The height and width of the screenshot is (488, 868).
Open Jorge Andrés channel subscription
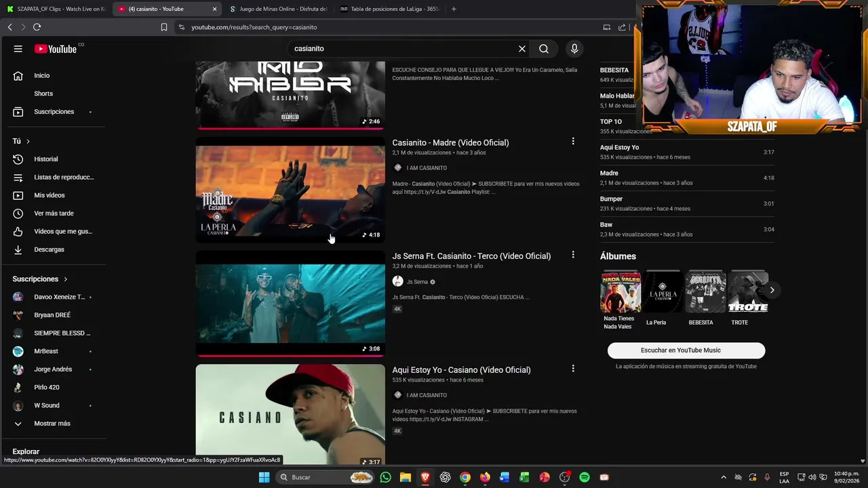tap(54, 369)
